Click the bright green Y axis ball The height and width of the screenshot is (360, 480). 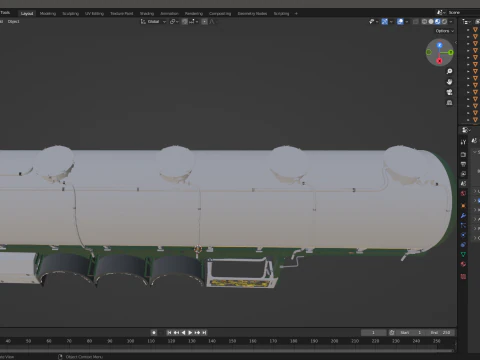click(451, 52)
